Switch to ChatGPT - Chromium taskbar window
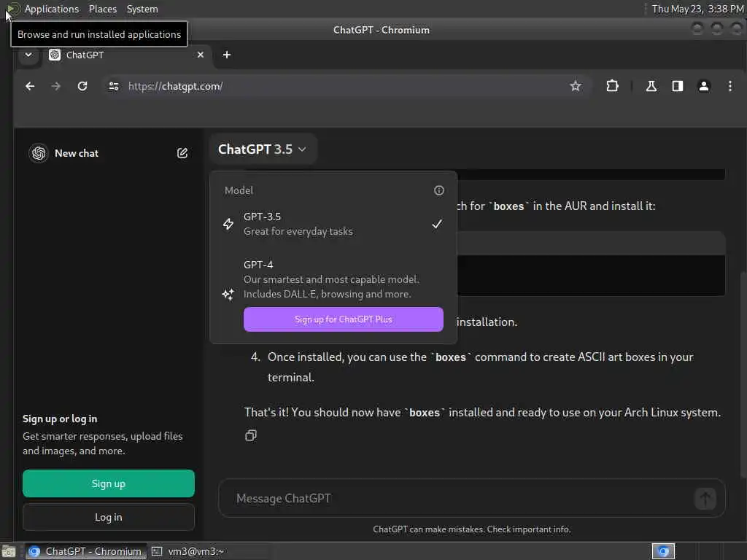Screen dimensions: 747x560 coord(86,551)
